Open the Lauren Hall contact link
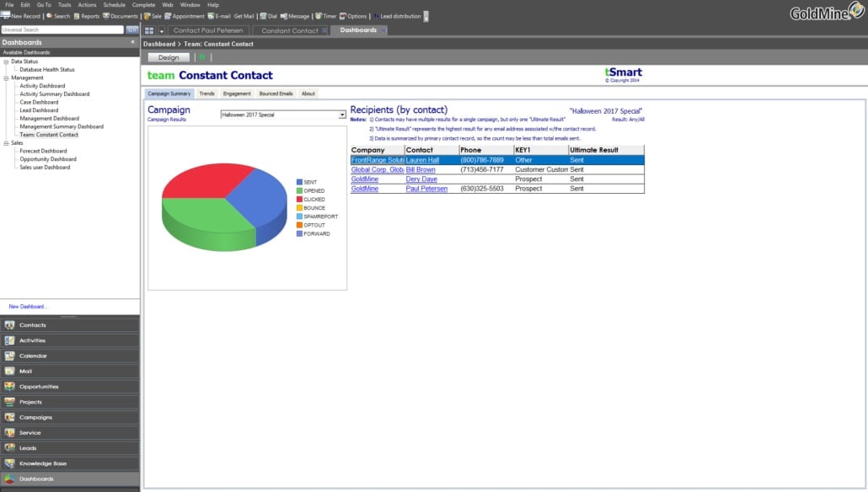The image size is (868, 492). [x=422, y=161]
